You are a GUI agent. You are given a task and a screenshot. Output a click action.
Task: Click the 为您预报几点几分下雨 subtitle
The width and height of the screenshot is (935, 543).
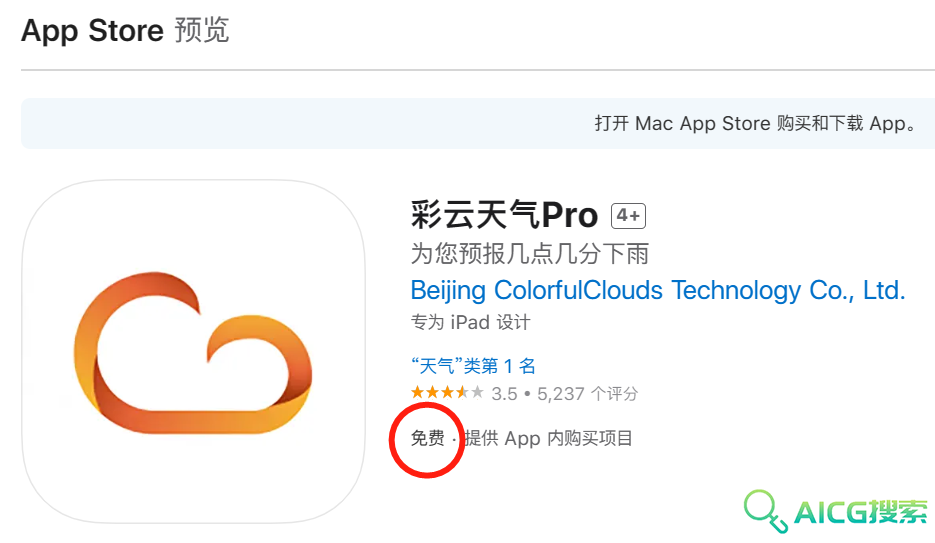[x=530, y=253]
